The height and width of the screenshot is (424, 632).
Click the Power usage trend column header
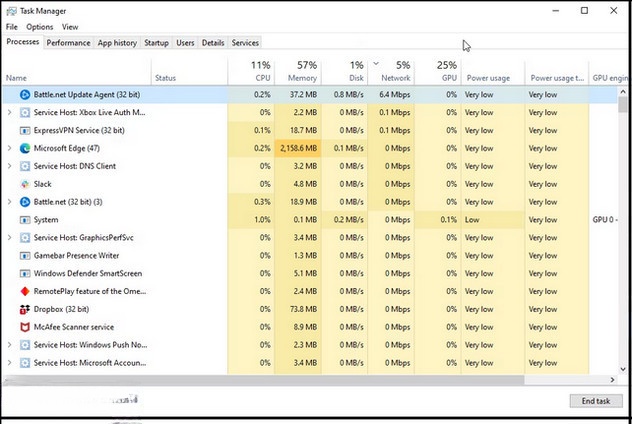pyautogui.click(x=557, y=71)
